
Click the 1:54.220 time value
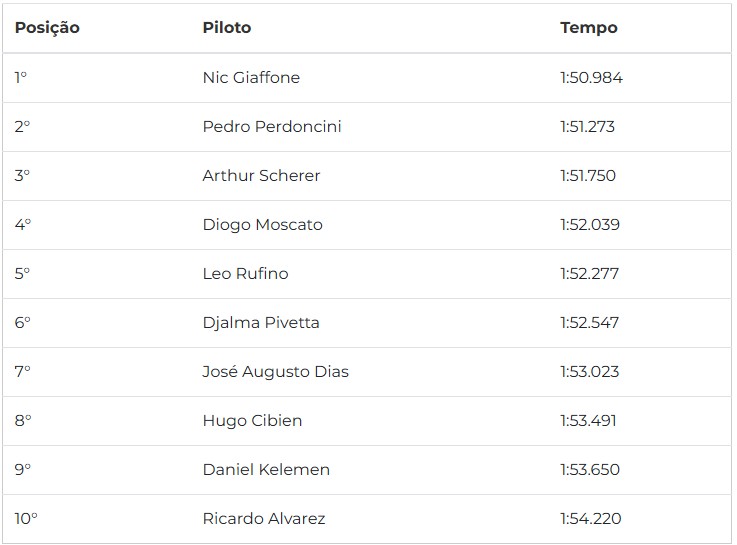pyautogui.click(x=590, y=519)
